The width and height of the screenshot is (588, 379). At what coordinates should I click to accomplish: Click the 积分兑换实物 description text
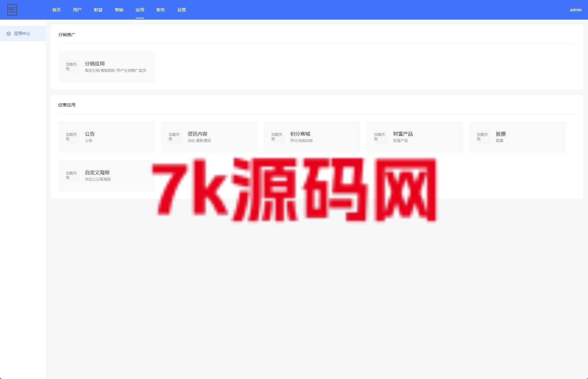tap(302, 141)
